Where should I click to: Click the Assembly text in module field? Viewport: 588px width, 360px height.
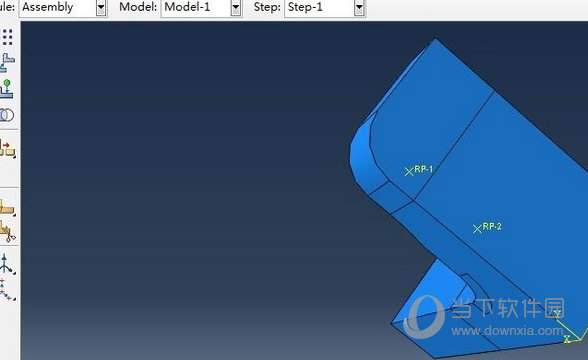point(48,7)
